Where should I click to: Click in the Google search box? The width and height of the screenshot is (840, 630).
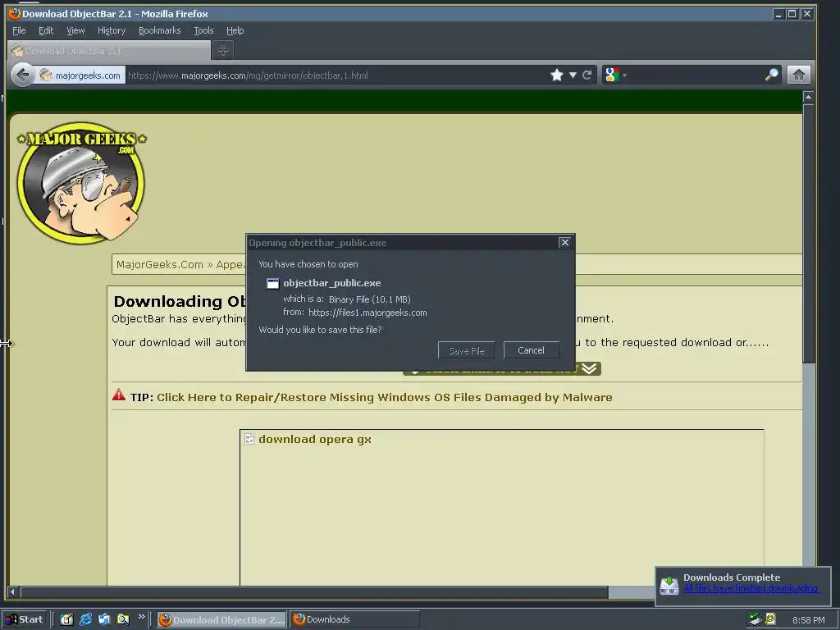(x=696, y=75)
